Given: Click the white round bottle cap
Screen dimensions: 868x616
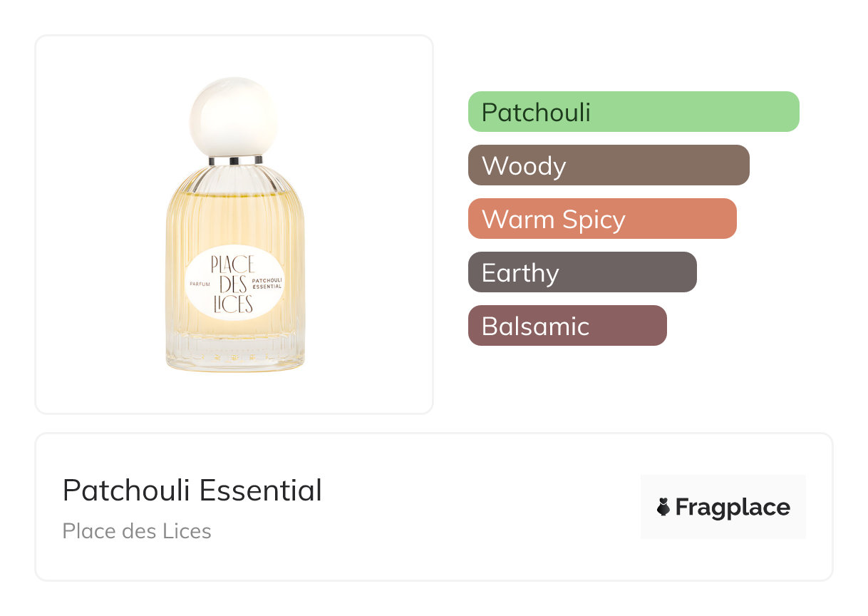Looking at the screenshot, I should click(234, 117).
